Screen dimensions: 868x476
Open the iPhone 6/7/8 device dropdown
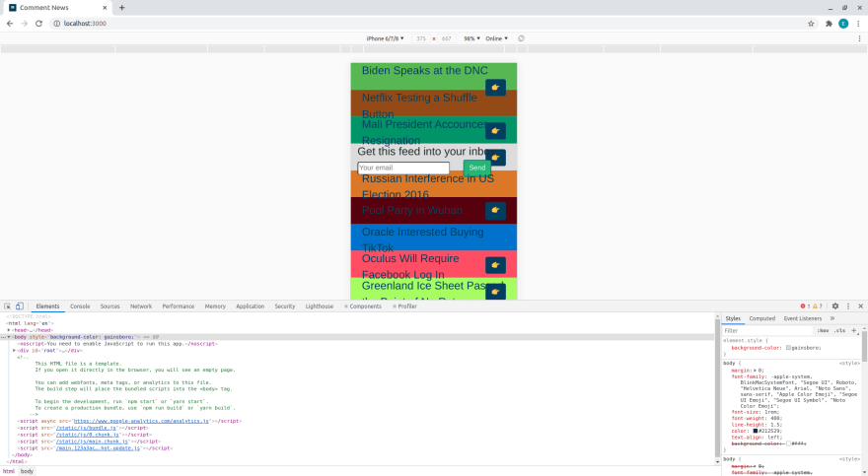[x=385, y=38]
